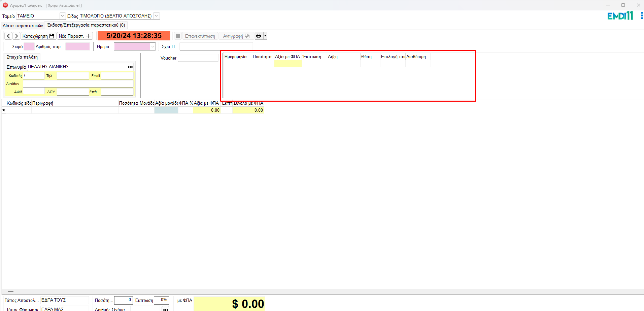This screenshot has width=644, height=311.
Task: Click the ΦΠΑ % column header
Action: [x=185, y=103]
